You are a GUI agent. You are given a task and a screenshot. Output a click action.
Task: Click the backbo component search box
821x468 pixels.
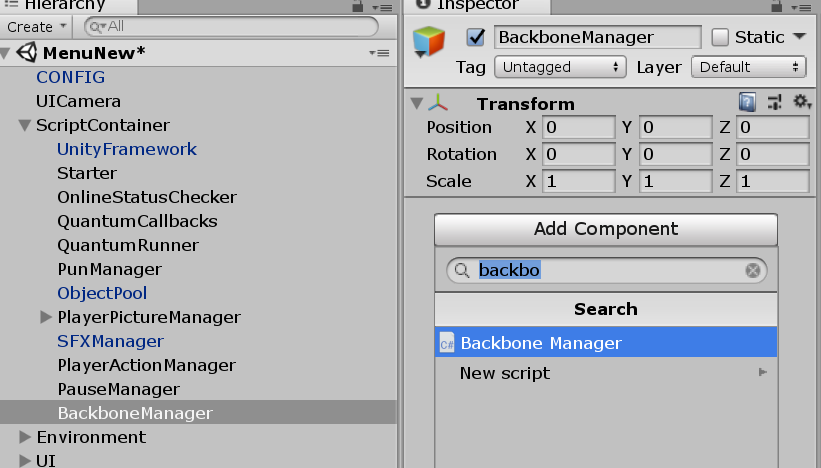(606, 270)
